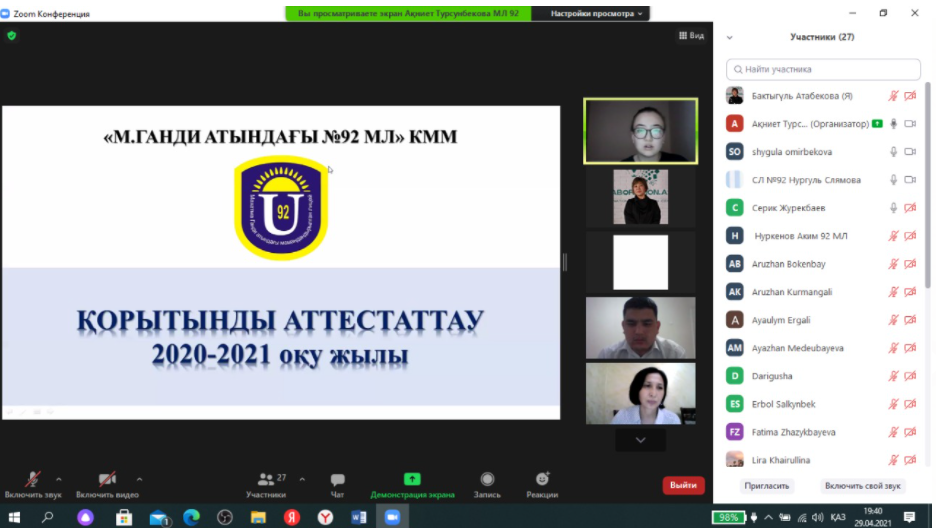This screenshot has width=936, height=528.
Task: Turn on camera with Включить видео
Action: point(107,480)
